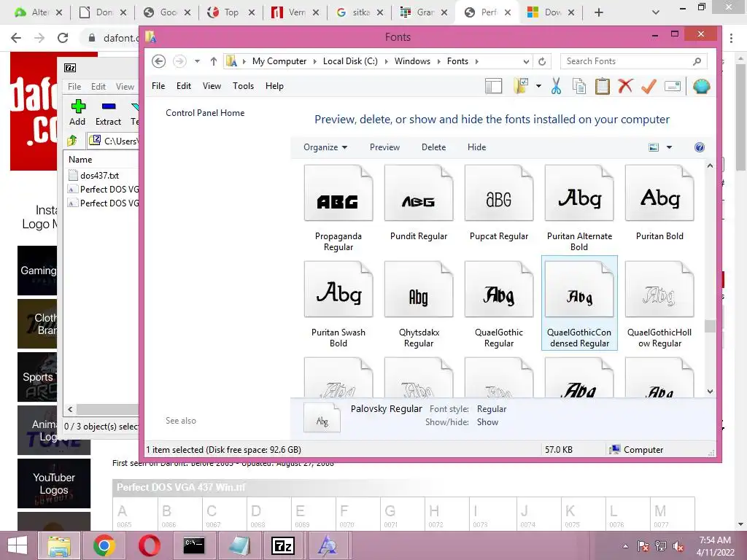
Task: Toggle the preview pane layout icon
Action: [x=494, y=86]
